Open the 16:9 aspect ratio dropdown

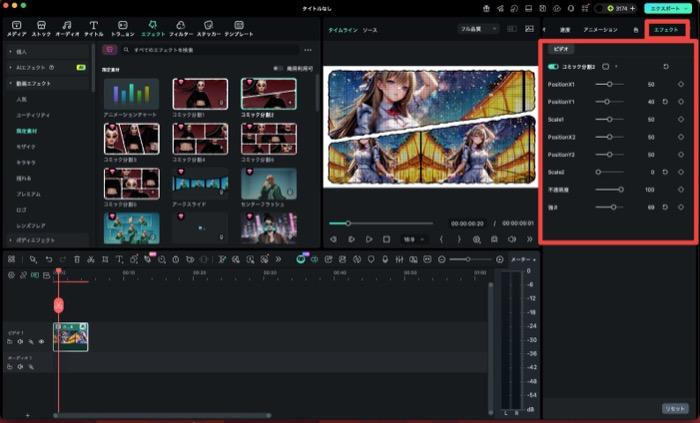(x=413, y=239)
